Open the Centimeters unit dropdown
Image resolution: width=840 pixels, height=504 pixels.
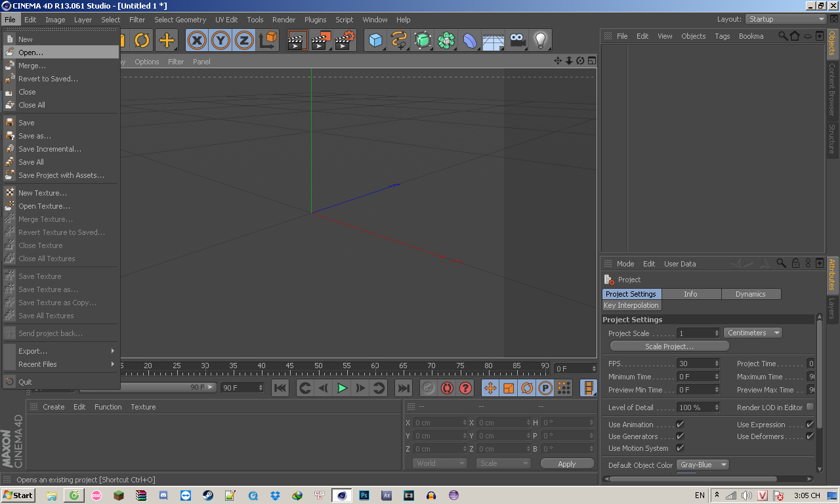[753, 333]
